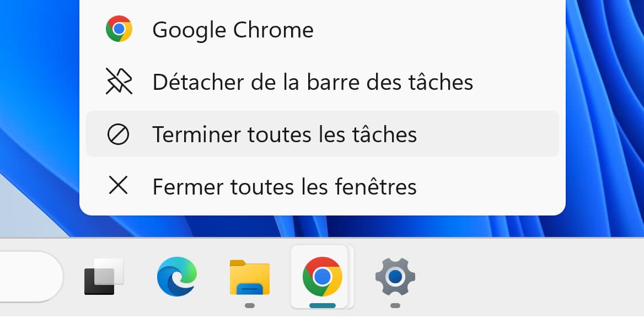Click the Google Chrome taskbar icon
This screenshot has width=644, height=318.
(x=321, y=276)
